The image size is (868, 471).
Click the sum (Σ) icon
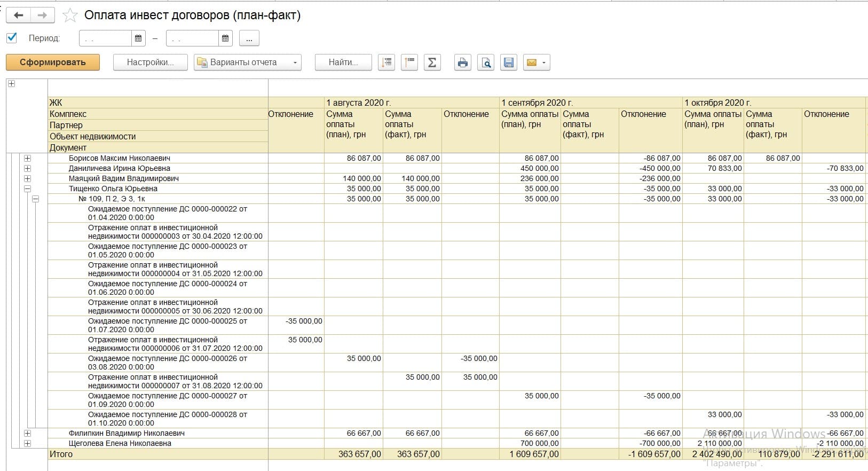[x=432, y=62]
